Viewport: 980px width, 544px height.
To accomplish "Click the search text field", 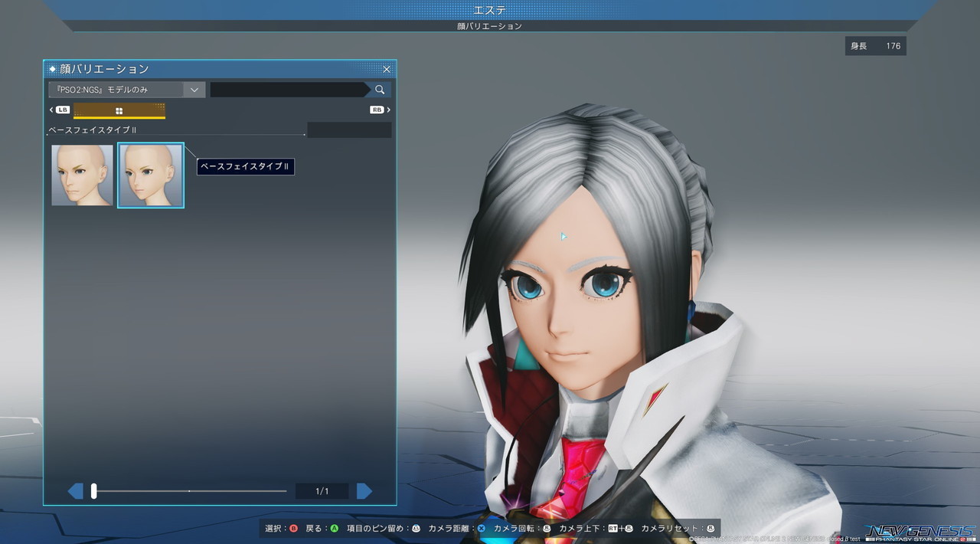I will click(x=289, y=90).
